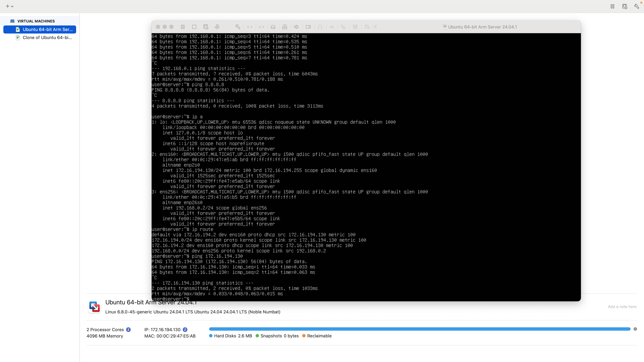Click the USB devices icon
Viewport: 644px width, 362px height.
332,27
